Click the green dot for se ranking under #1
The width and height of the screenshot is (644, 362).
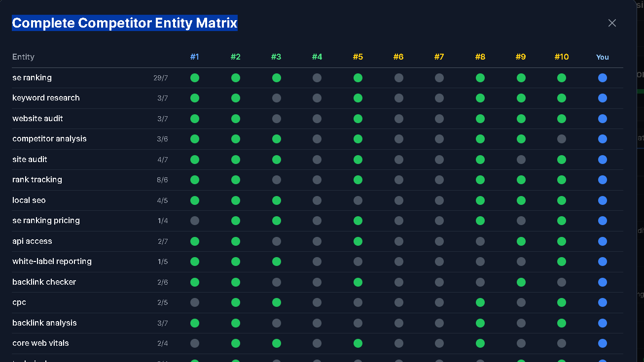tap(195, 77)
